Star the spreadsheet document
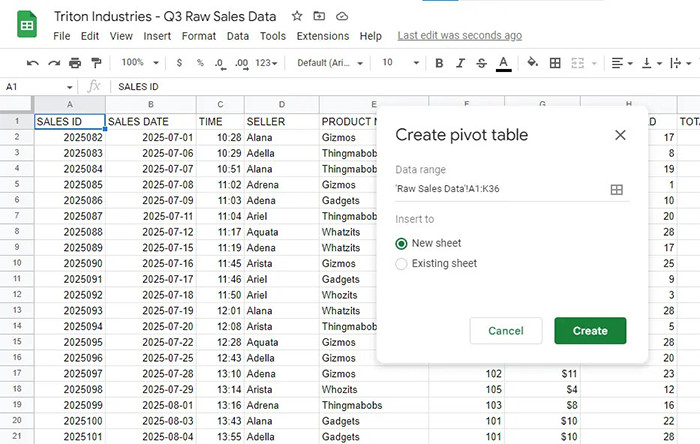700x444 pixels. pyautogui.click(x=297, y=17)
